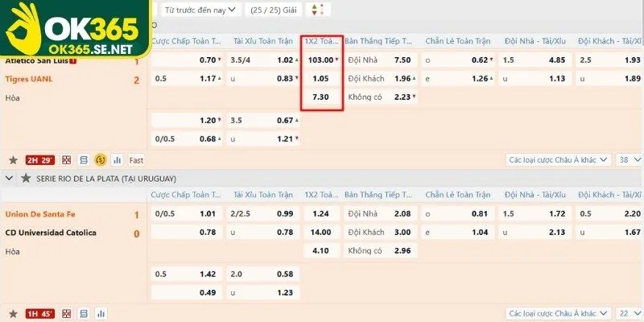Open Các loại cược Châu Á khác for Union match
Image resolution: width=644 pixels, height=322 pixels.
click(558, 314)
